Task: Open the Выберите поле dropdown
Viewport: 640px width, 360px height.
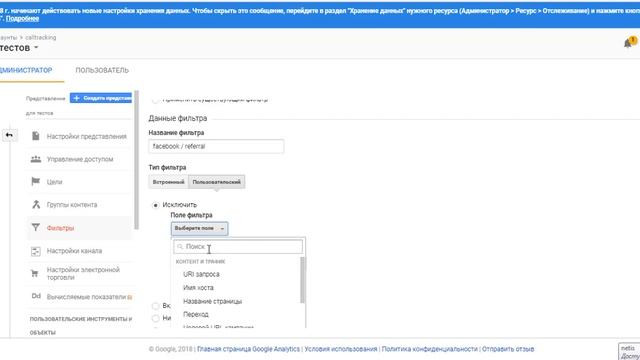Action: tap(199, 229)
